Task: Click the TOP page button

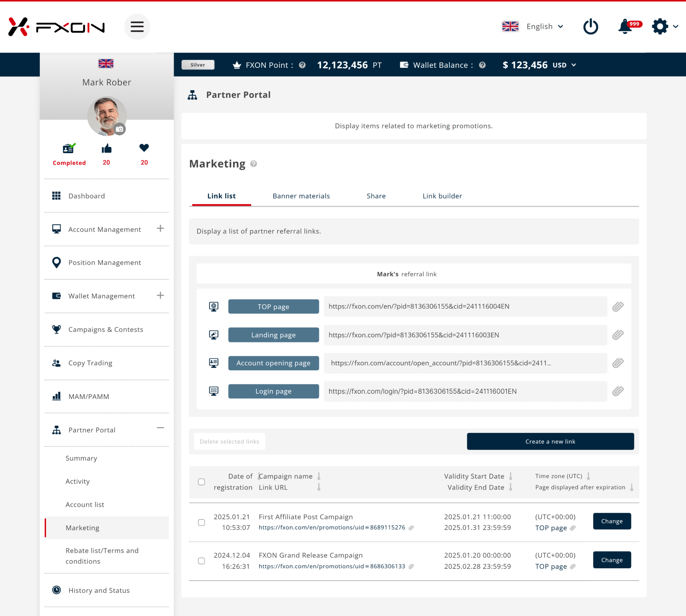Action: pos(273,307)
